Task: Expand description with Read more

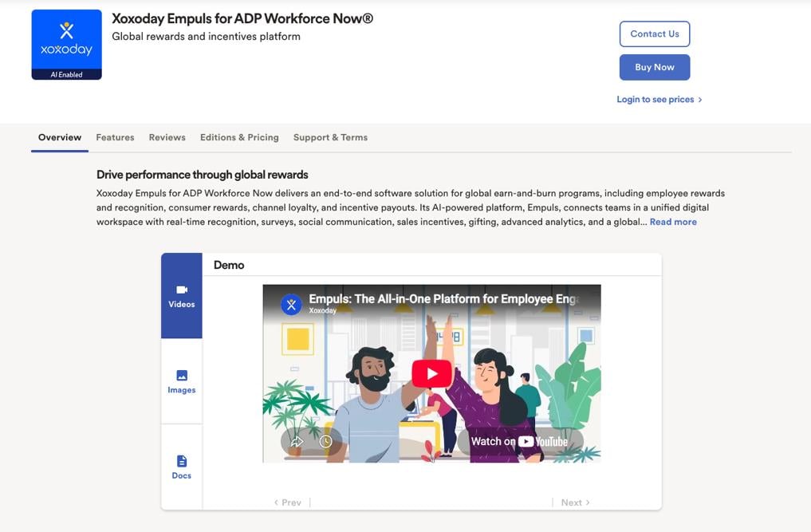Action: pos(673,222)
